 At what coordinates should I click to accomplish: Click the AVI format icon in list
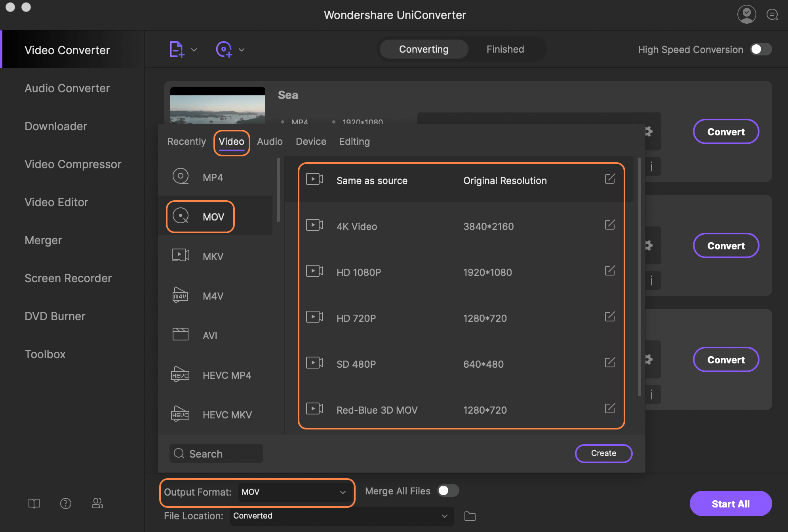tap(181, 334)
